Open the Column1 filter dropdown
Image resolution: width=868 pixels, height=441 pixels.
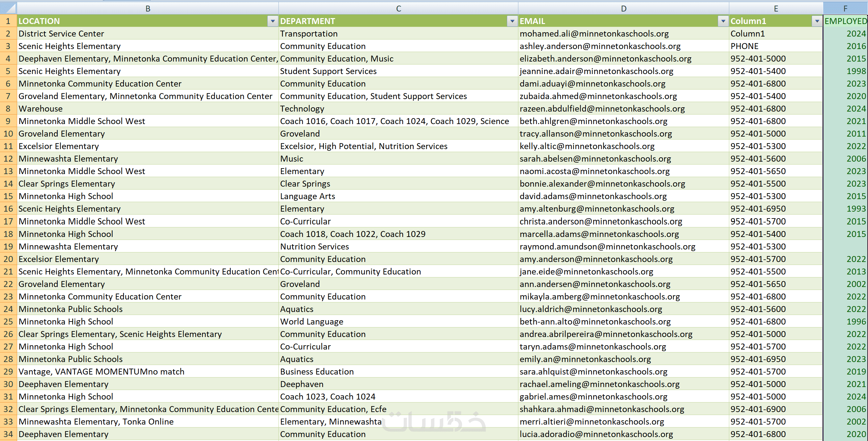tap(817, 21)
